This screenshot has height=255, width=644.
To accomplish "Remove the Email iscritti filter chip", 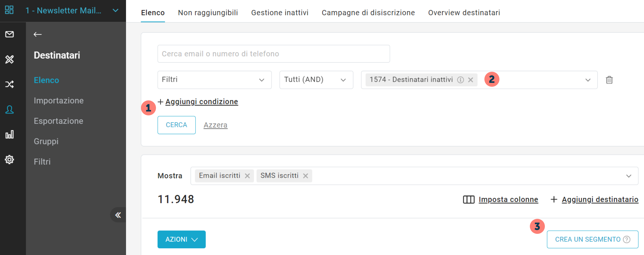I will (247, 176).
